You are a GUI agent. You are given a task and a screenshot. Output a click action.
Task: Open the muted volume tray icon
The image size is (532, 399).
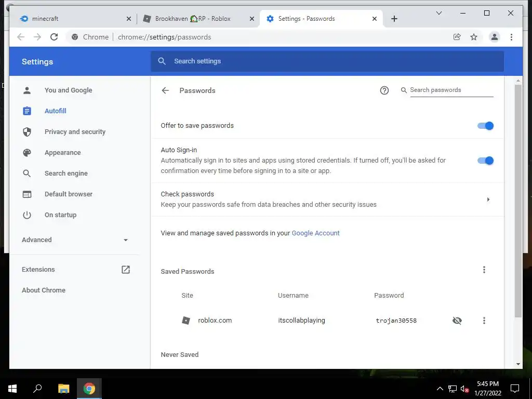click(x=464, y=389)
